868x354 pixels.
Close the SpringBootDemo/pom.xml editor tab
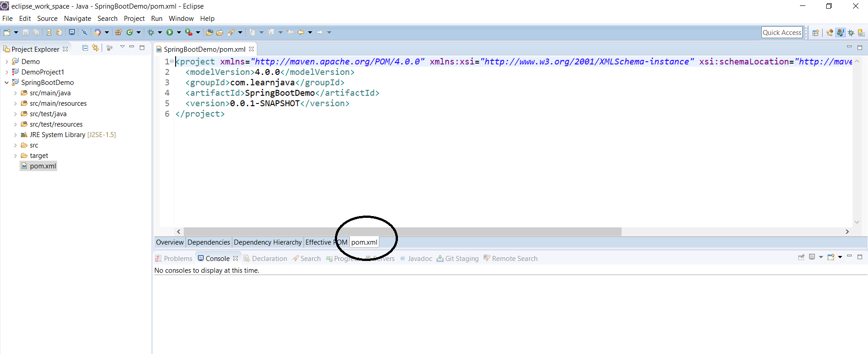point(251,49)
